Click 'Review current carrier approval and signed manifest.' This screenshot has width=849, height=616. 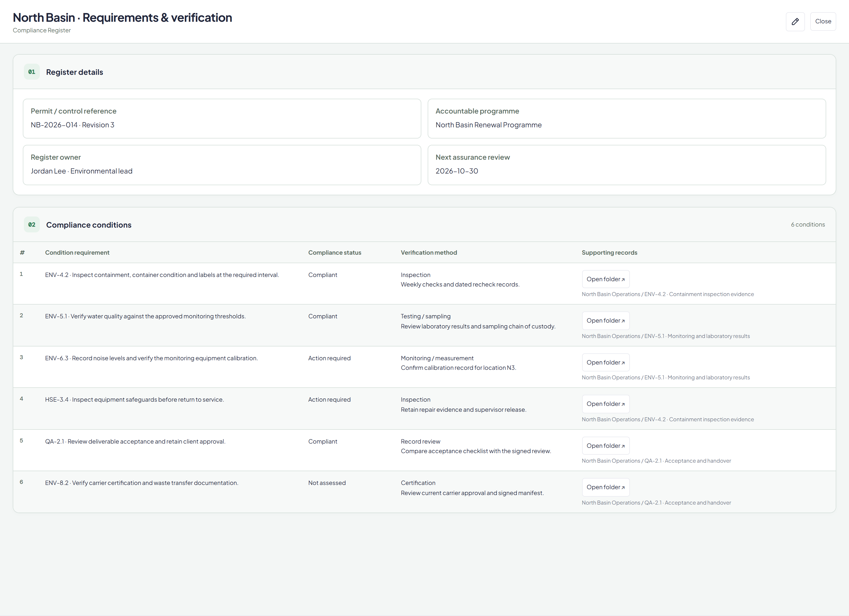click(x=472, y=493)
